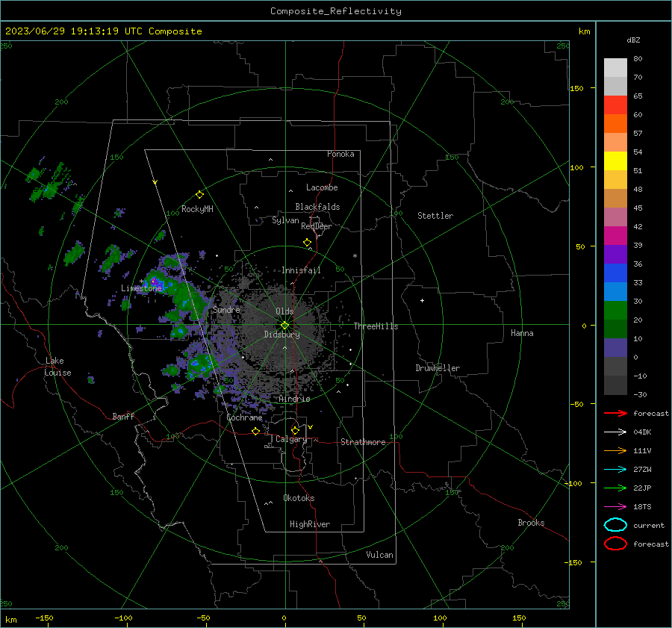
Task: Click the Didsbury label
Action: point(281,335)
